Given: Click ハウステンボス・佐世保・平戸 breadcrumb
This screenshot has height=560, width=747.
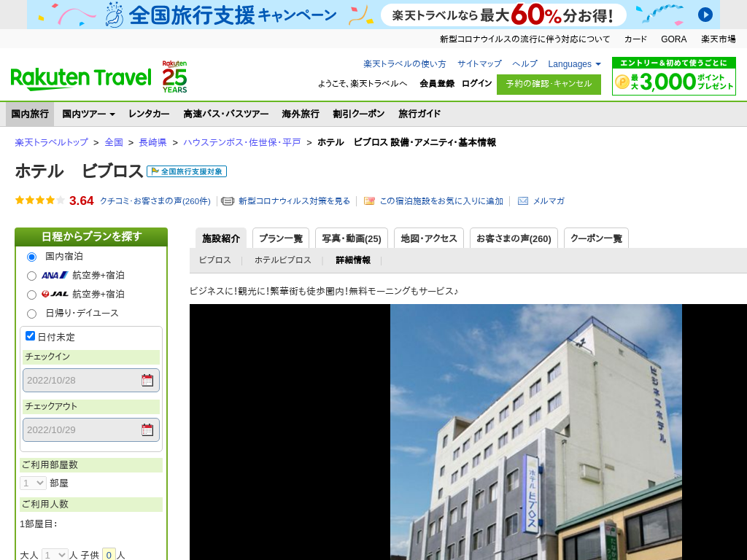Looking at the screenshot, I should [242, 142].
